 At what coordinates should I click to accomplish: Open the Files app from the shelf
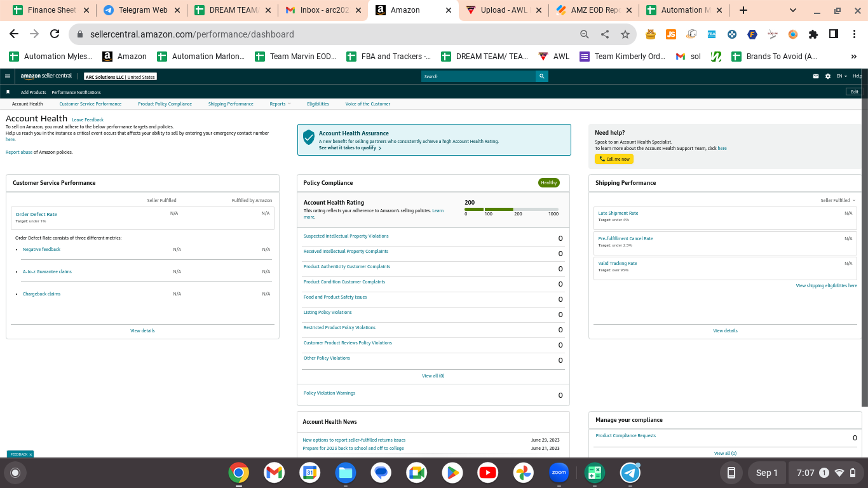tap(346, 473)
